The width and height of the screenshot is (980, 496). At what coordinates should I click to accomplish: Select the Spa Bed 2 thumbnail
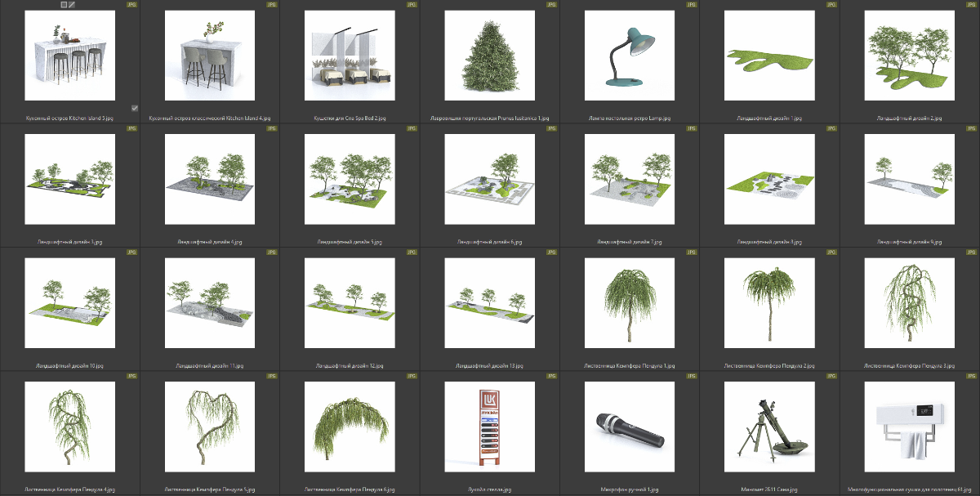[x=350, y=56]
